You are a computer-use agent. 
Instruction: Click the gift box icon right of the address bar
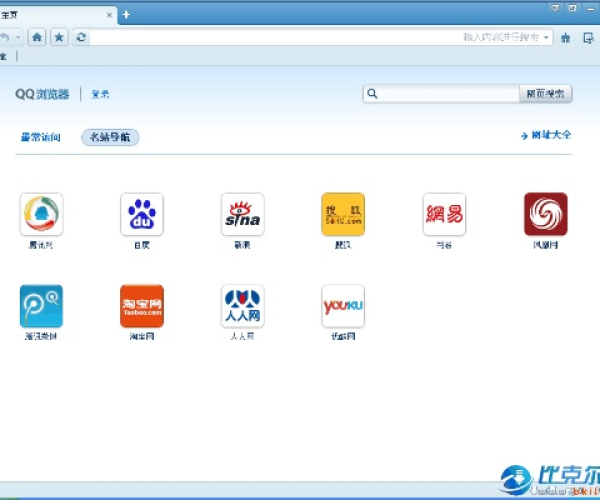pos(566,37)
